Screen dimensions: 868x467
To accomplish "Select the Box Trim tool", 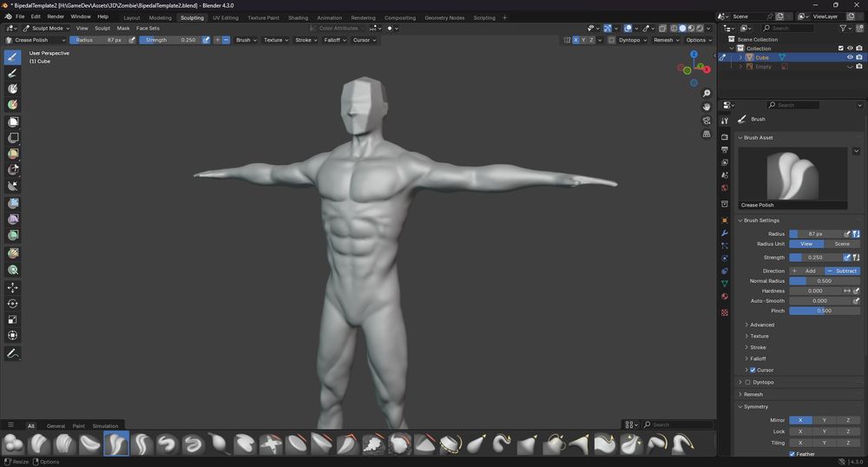I will 13,170.
